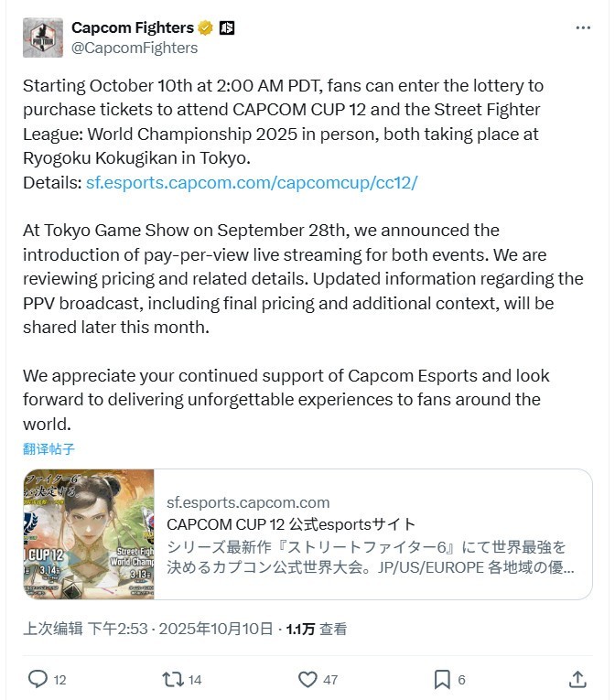615x700 pixels.
Task: Bookmark this post
Action: [442, 679]
